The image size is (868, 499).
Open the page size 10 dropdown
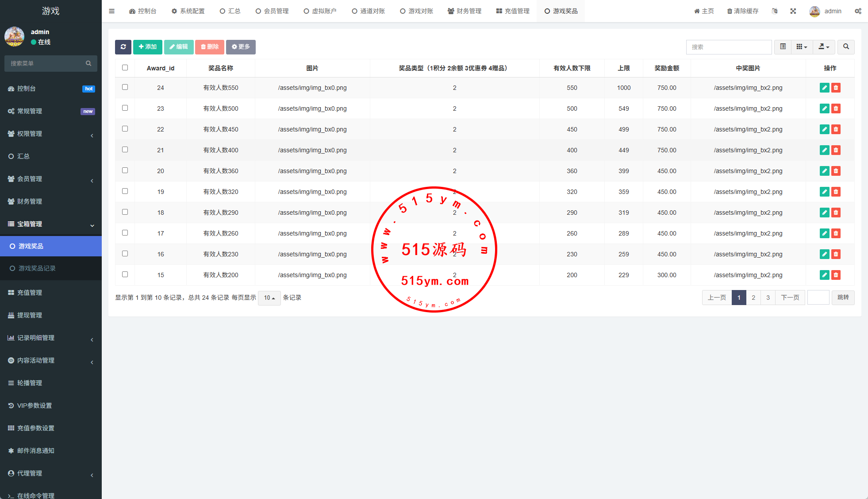(x=269, y=298)
